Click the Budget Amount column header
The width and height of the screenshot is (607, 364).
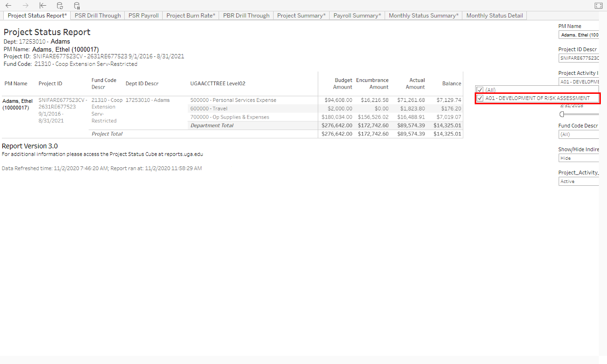342,83
